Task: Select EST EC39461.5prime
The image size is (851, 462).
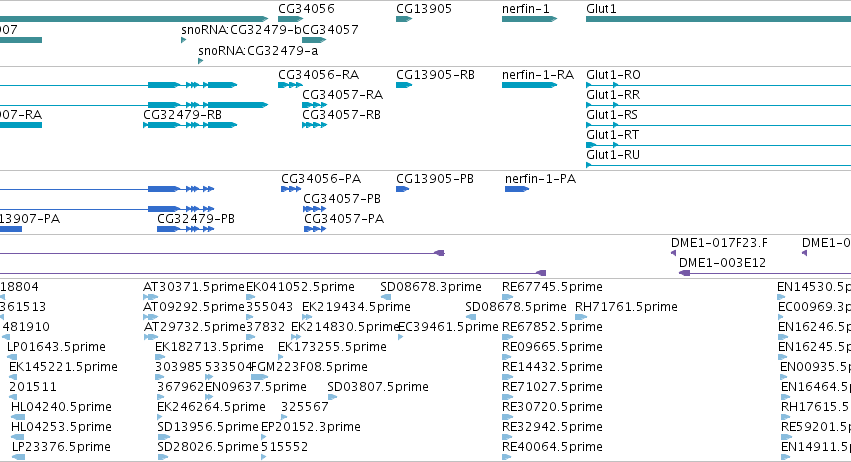Action: click(x=448, y=327)
